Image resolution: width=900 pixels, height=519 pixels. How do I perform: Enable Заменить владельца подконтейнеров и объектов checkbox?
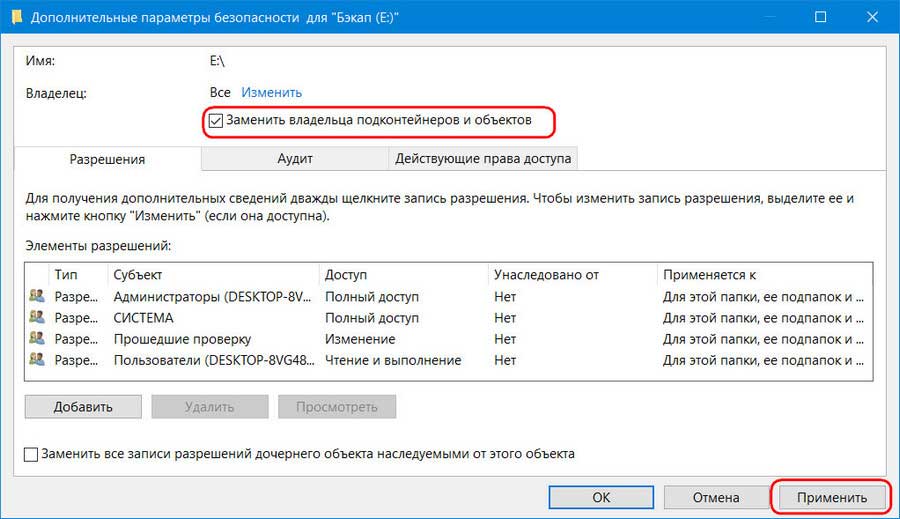tap(216, 121)
